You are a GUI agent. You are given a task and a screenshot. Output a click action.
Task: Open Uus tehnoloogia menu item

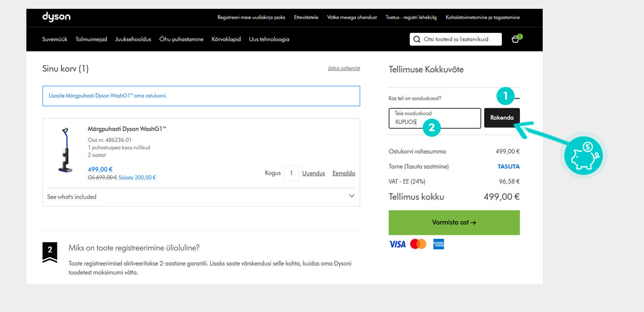(269, 39)
